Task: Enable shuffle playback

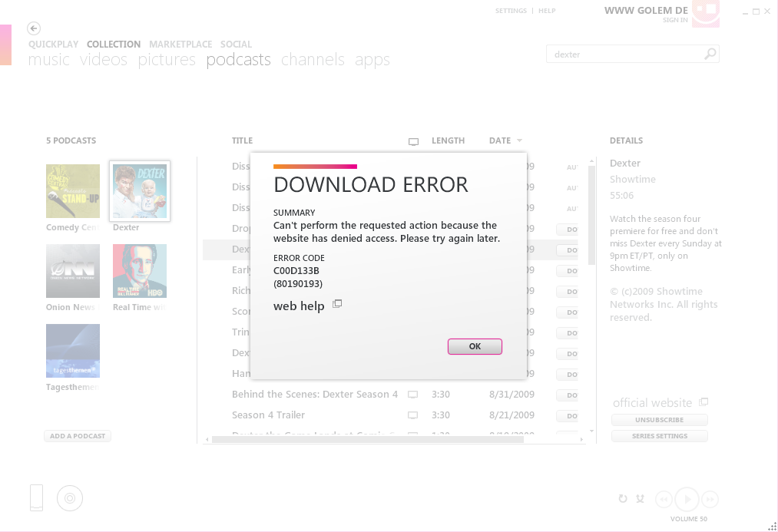Action: tap(640, 499)
